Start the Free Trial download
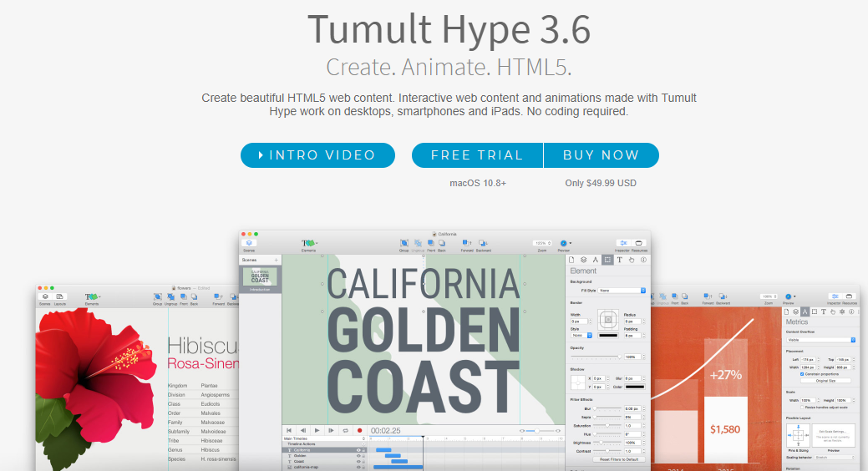Viewport: 868px width, 471px height. coord(477,155)
